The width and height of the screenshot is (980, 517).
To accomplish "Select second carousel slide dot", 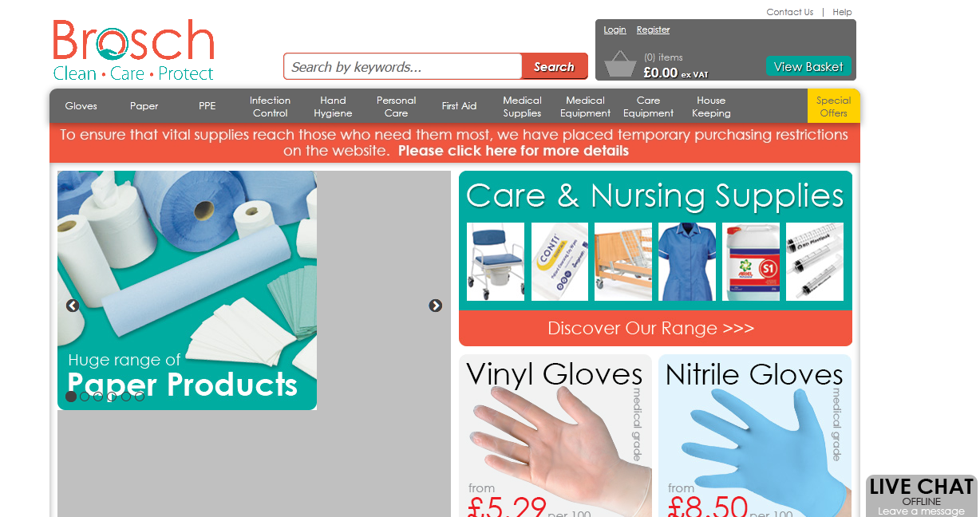I will 85,397.
